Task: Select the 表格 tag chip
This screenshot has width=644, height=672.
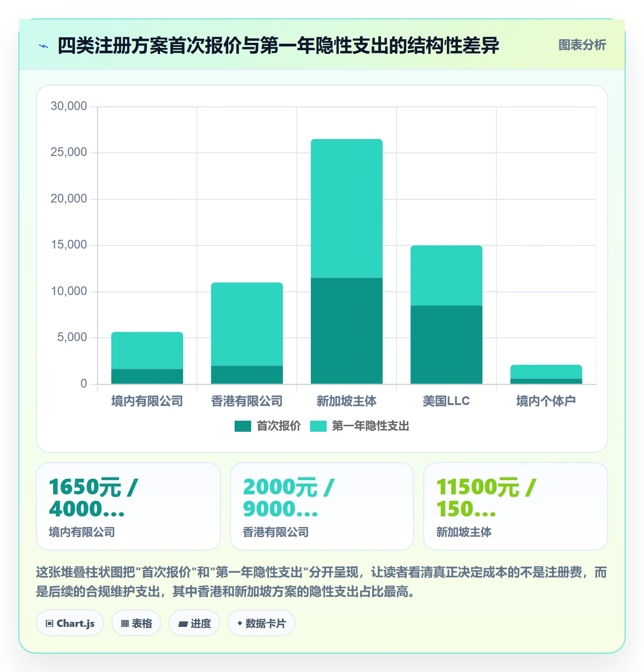Action: [x=136, y=623]
